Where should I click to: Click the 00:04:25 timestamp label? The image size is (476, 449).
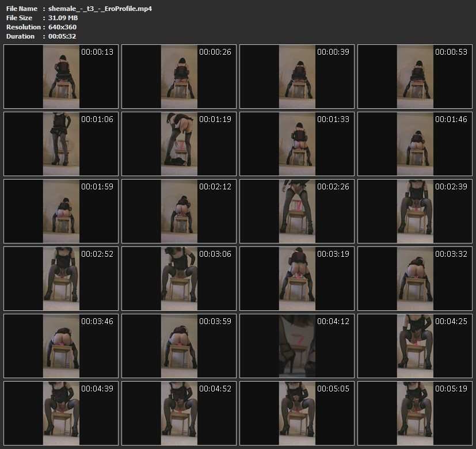click(x=451, y=321)
